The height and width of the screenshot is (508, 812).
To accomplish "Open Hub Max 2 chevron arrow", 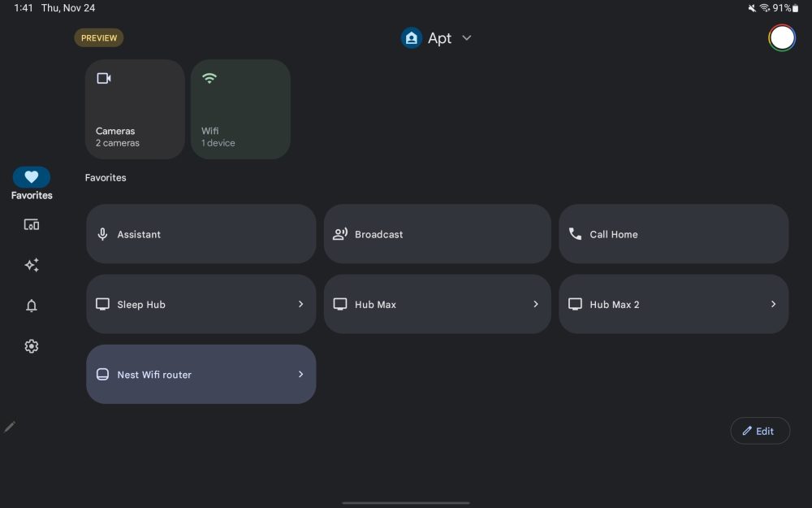I will pos(773,304).
